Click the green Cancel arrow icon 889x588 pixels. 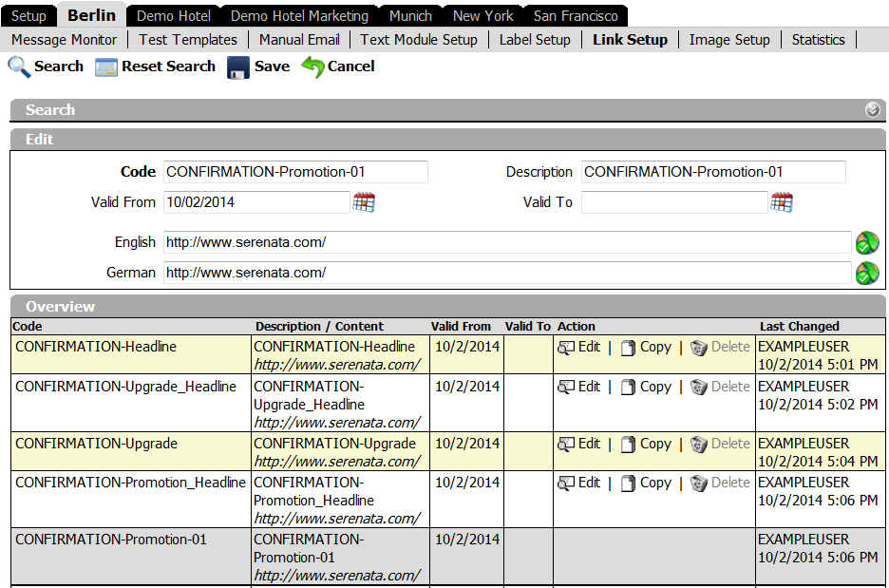click(x=312, y=66)
